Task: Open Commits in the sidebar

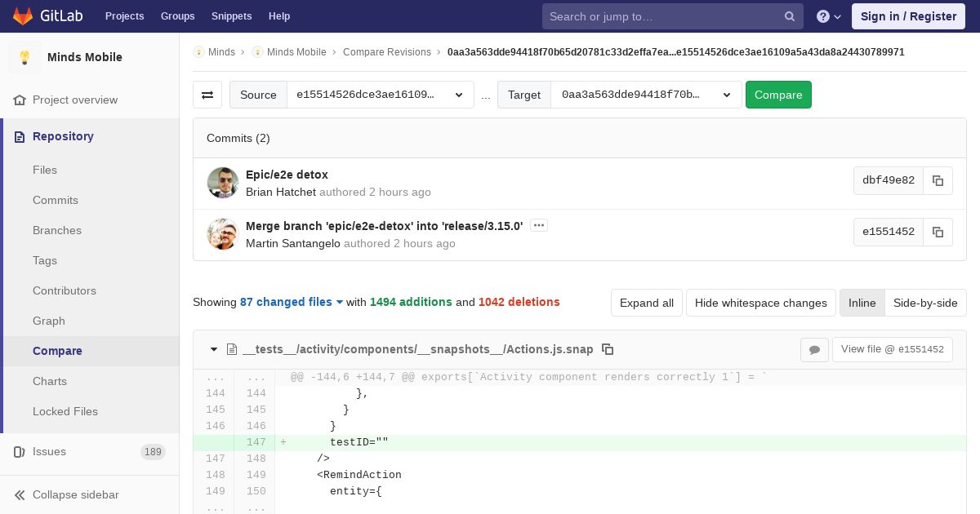Action: pyautogui.click(x=56, y=200)
